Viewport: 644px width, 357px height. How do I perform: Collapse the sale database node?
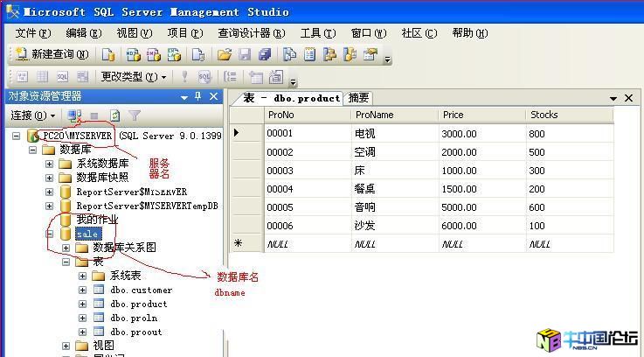[51, 234]
